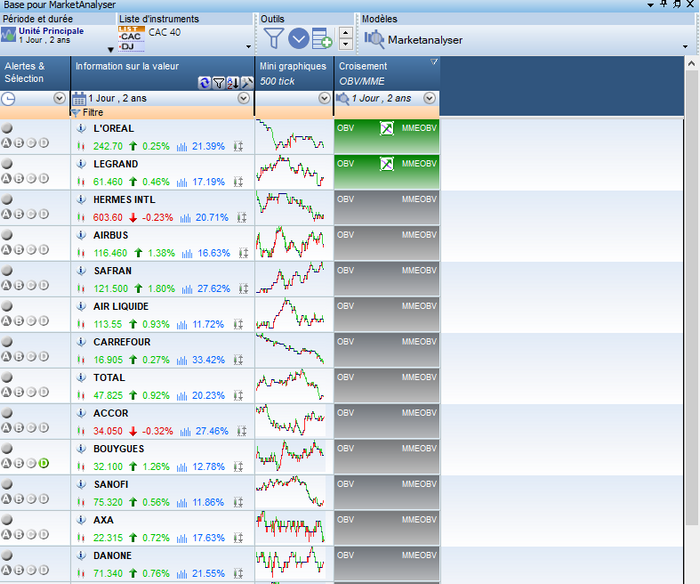Viewport: 700px width, 584px height.
Task: Open dropdown under Alertes & Sélection column
Action: click(x=59, y=98)
